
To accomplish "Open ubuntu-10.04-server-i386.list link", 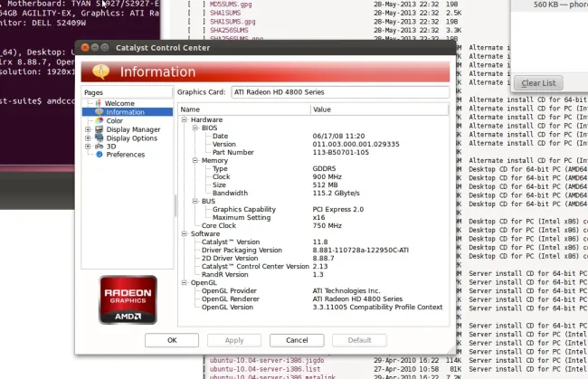I will [265, 369].
